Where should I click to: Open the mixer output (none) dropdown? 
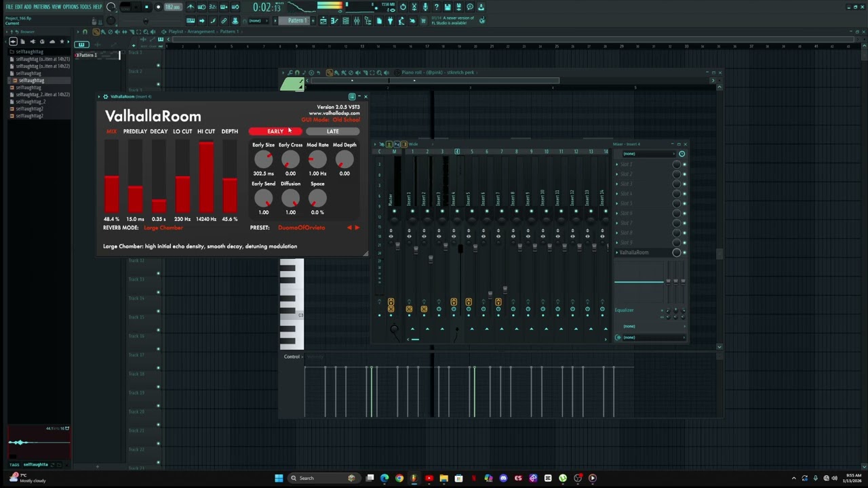click(x=650, y=338)
